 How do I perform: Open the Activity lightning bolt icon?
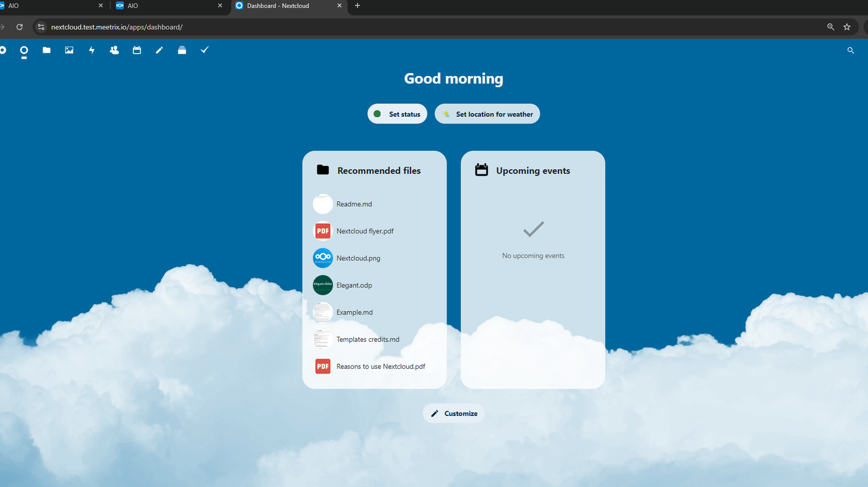tap(92, 50)
